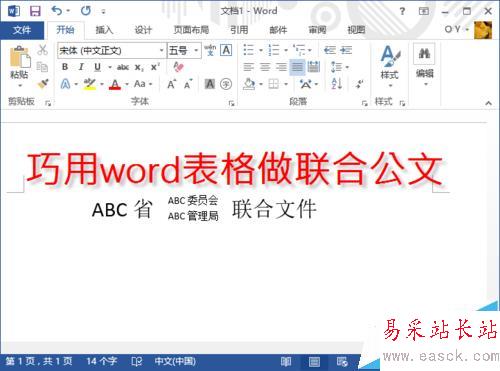Switch to 视图 tab

click(356, 30)
